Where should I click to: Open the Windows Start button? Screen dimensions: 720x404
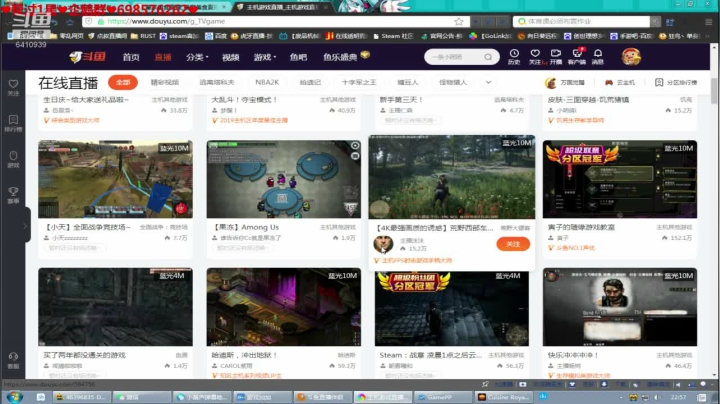(x=14, y=397)
